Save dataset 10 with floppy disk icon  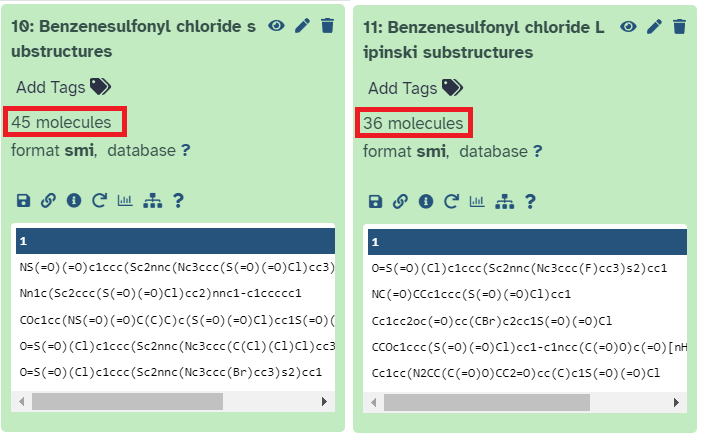[x=23, y=201]
